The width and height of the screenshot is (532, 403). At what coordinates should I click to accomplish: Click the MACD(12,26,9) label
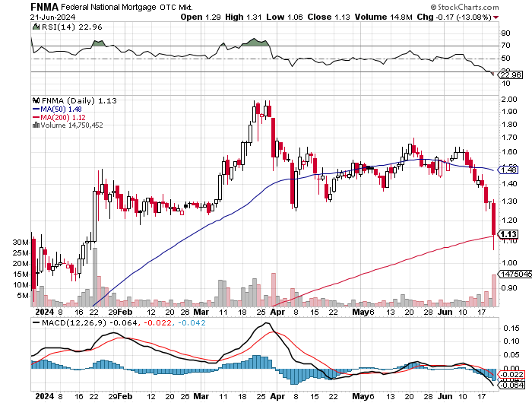coord(74,322)
